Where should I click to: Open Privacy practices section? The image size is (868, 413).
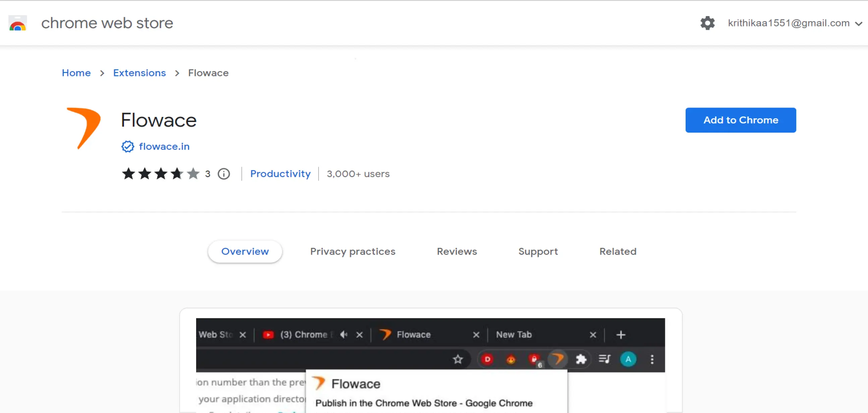(353, 251)
